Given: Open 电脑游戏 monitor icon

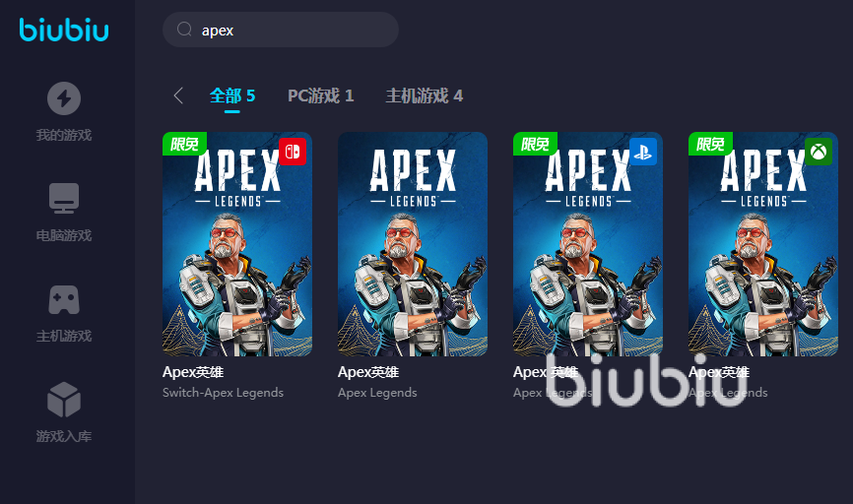Looking at the screenshot, I should tap(64, 198).
